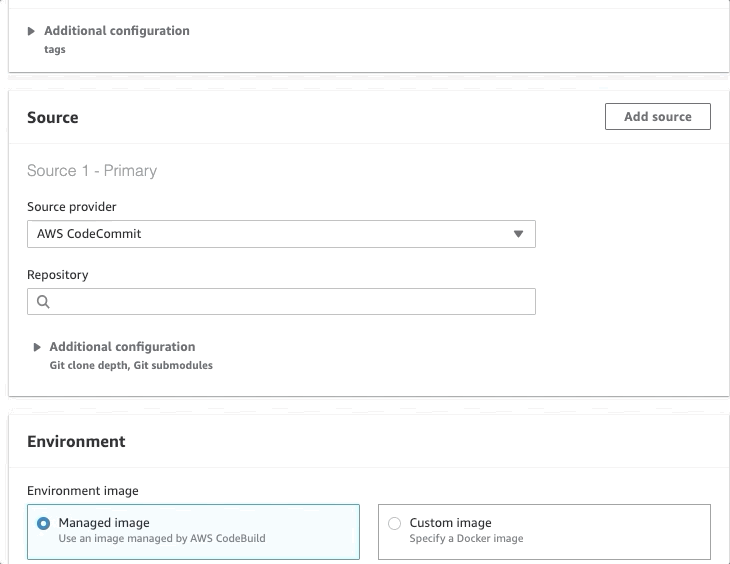Focus the Repository search input field
The image size is (730, 564).
pyautogui.click(x=281, y=301)
